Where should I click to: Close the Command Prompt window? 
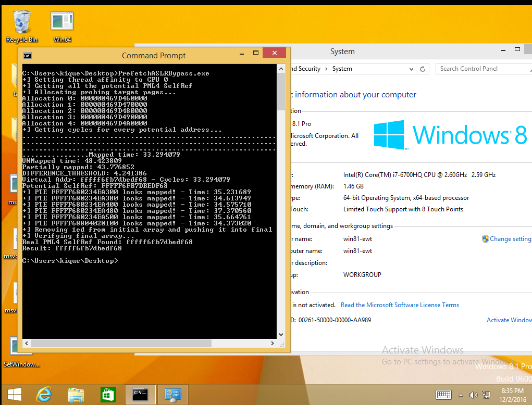[x=275, y=53]
